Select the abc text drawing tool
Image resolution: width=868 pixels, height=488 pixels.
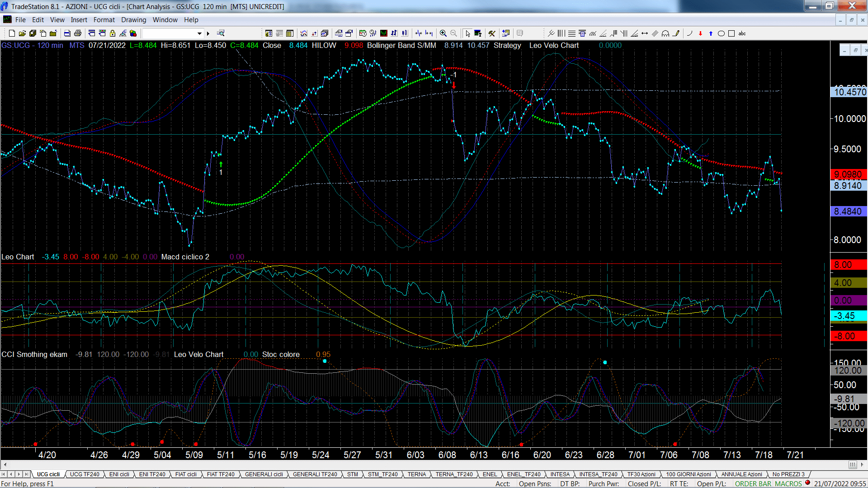click(x=742, y=33)
